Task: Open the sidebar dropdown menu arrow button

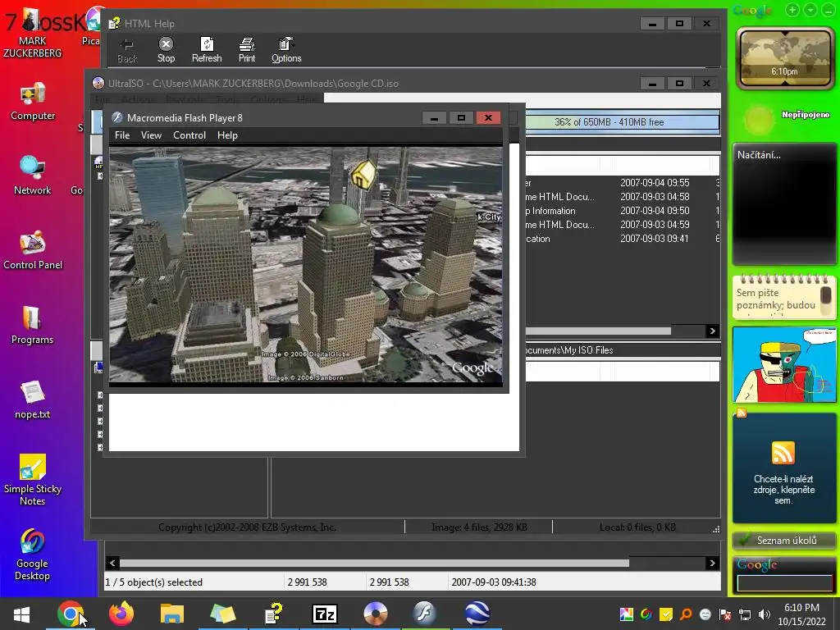Action: (810, 10)
